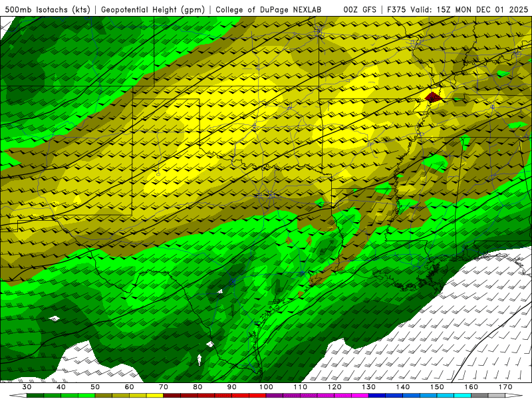Click the '130' value on the color scale
Screen dimensions: 532x399
(x=368, y=387)
